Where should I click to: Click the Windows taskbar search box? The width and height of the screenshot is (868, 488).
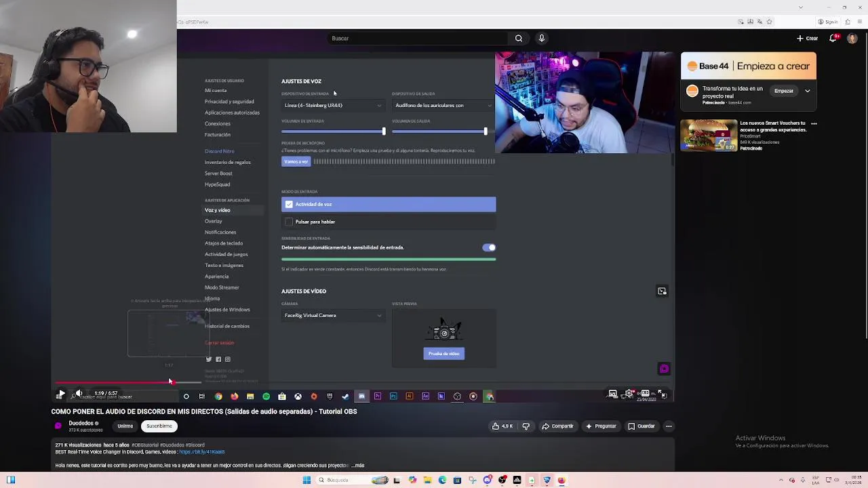click(x=353, y=480)
